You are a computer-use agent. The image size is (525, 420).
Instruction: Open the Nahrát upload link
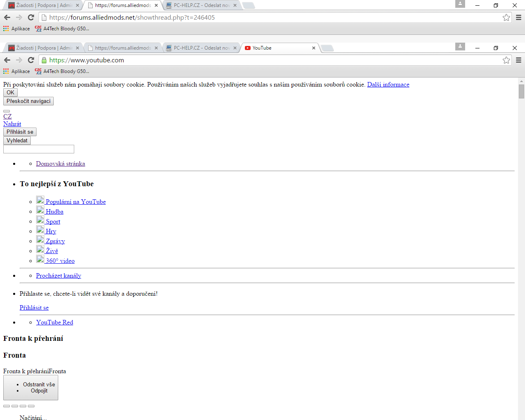tap(12, 124)
